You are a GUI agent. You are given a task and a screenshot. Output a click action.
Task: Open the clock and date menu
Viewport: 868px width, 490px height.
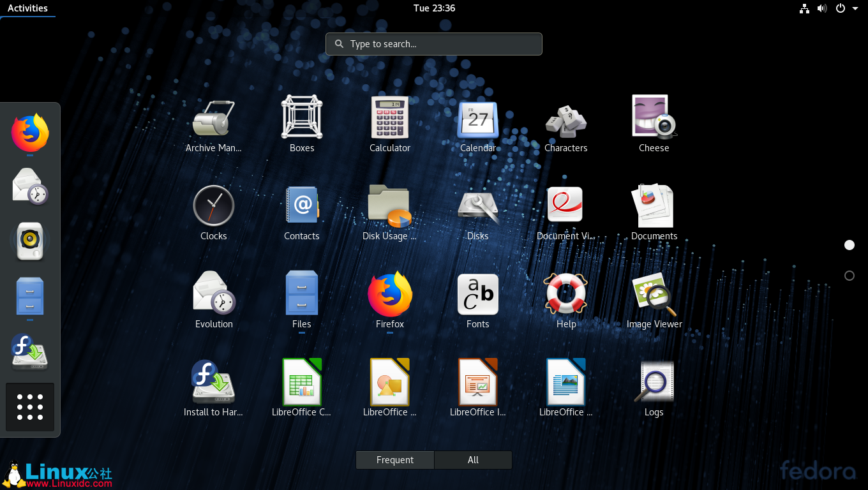pyautogui.click(x=434, y=8)
